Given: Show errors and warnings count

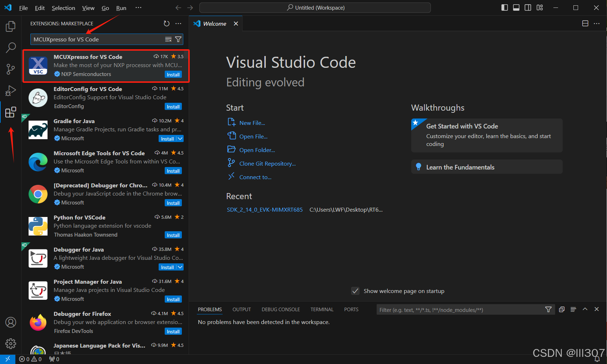Looking at the screenshot, I should point(30,359).
